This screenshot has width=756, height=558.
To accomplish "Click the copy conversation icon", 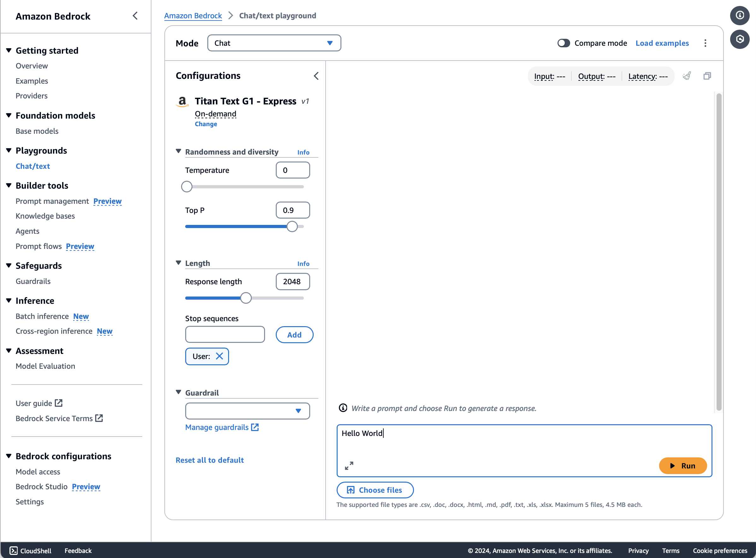I will 707,76.
